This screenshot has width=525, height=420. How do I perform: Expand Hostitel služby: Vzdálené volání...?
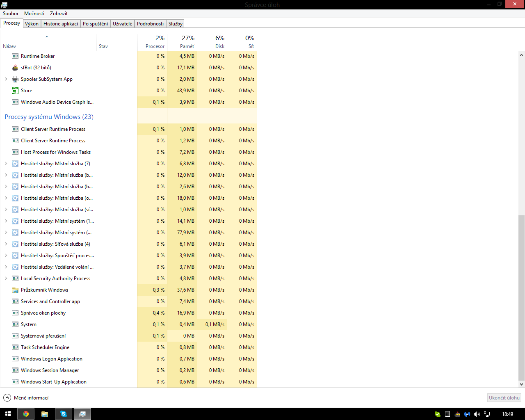(x=6, y=267)
